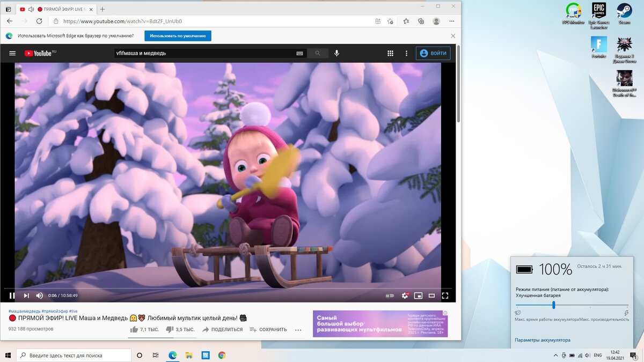Image resolution: width=644 pixels, height=362 pixels.
Task: Share the video via ПОДЕЛИТЬСЯ
Action: [x=222, y=329]
